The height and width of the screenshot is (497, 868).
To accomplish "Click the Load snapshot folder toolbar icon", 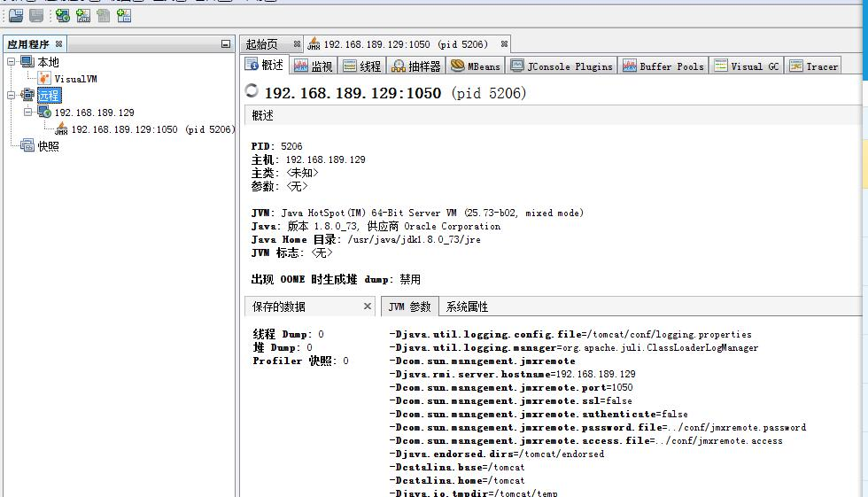I will coord(16,16).
